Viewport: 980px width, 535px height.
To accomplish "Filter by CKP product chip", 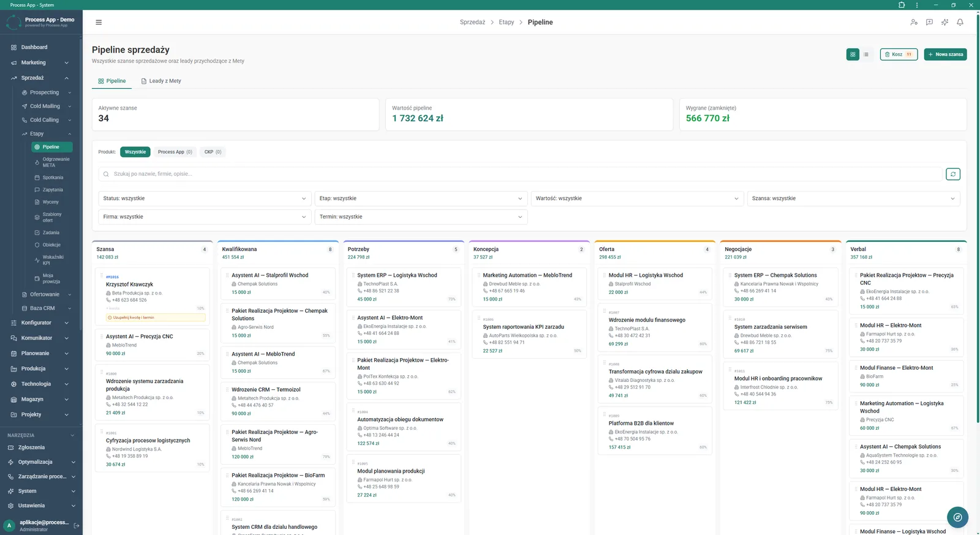I will [x=213, y=152].
